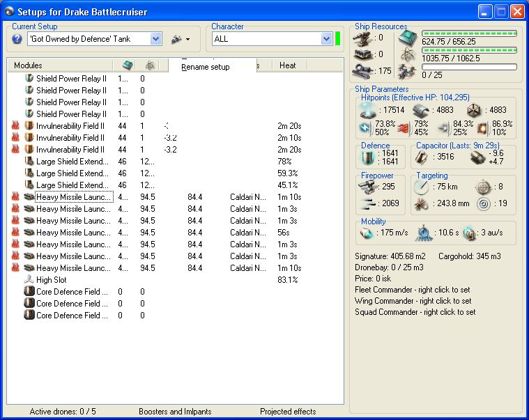Image resolution: width=529 pixels, height=420 pixels.
Task: Click the green character status indicator
Action: (x=337, y=39)
